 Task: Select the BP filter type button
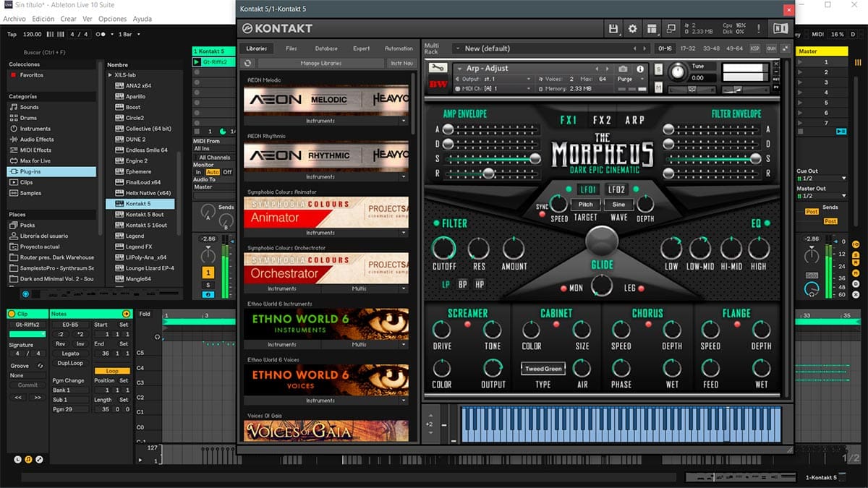click(462, 284)
